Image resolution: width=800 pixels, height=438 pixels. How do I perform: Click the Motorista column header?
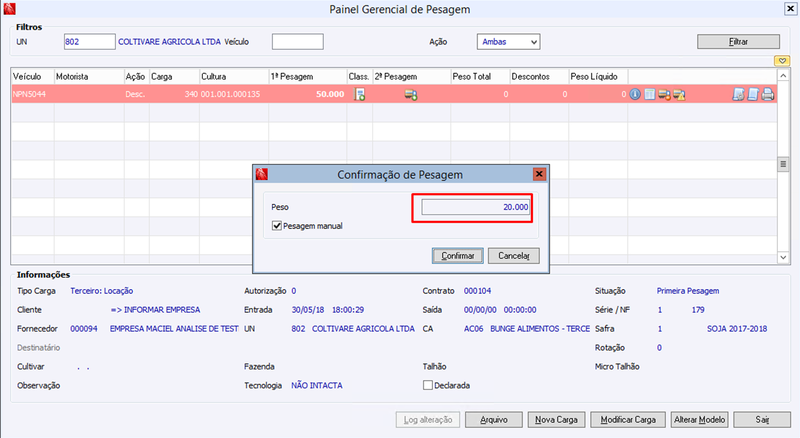[x=89, y=77]
